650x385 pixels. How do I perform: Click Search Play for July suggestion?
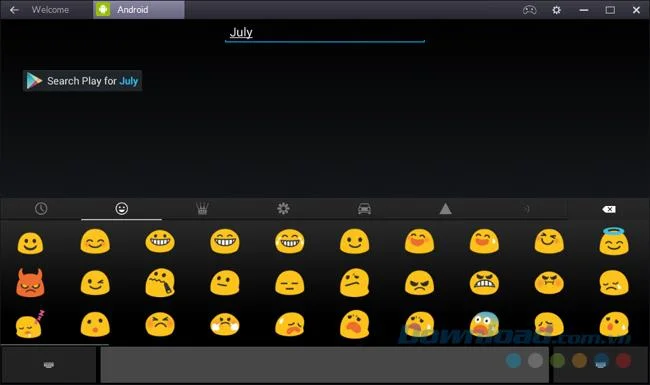[x=82, y=81]
